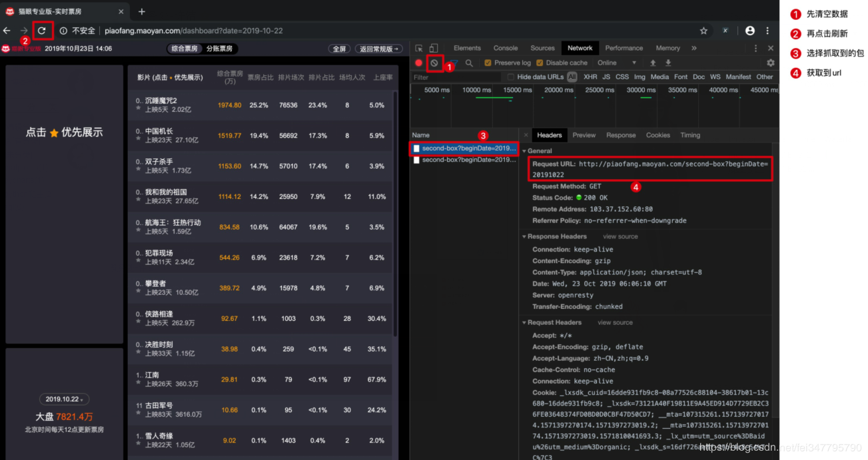Screen dimensions: 868x460
Task: Toggle the DevTools device toolbar icon
Action: pos(434,48)
